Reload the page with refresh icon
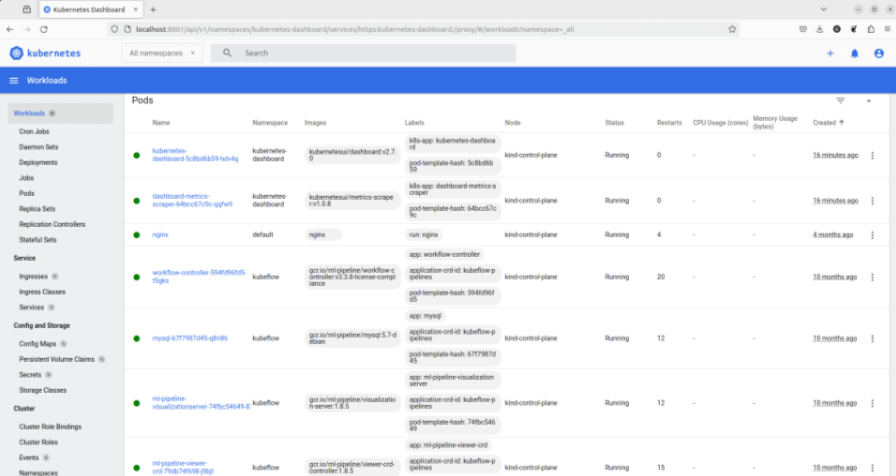896x476 pixels. pyautogui.click(x=44, y=29)
